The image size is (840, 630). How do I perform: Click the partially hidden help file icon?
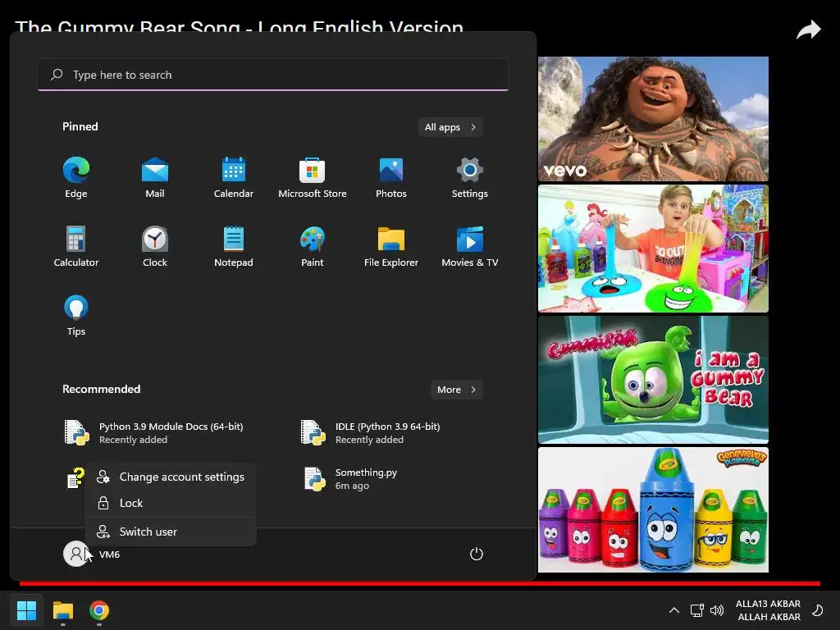coord(75,478)
